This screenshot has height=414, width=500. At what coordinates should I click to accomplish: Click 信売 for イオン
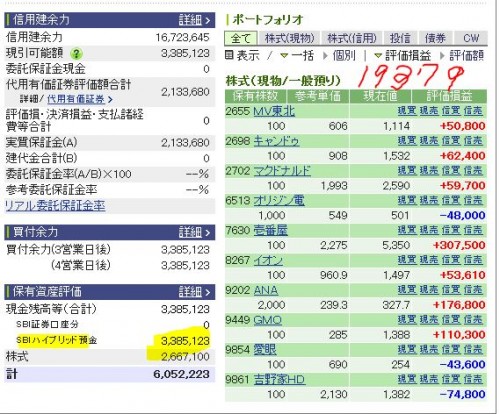click(x=473, y=260)
